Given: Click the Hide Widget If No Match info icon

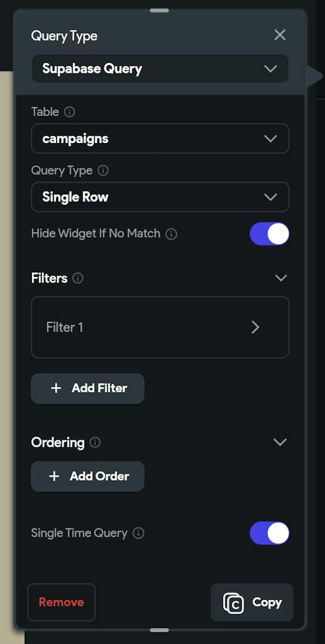Looking at the screenshot, I should point(171,234).
